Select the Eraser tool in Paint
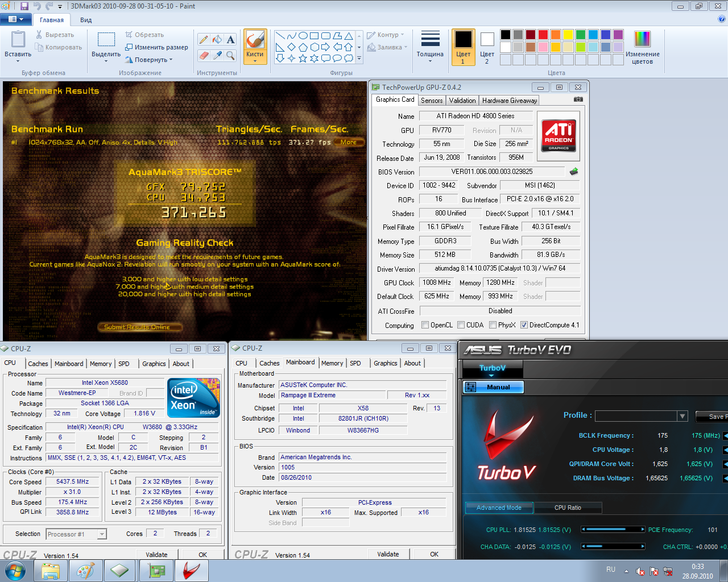 pos(203,55)
